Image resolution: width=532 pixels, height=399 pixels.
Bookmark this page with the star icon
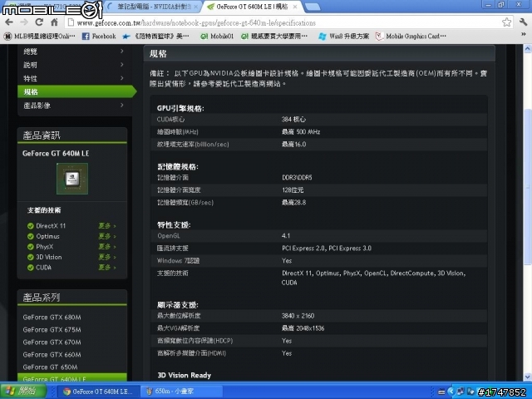506,22
